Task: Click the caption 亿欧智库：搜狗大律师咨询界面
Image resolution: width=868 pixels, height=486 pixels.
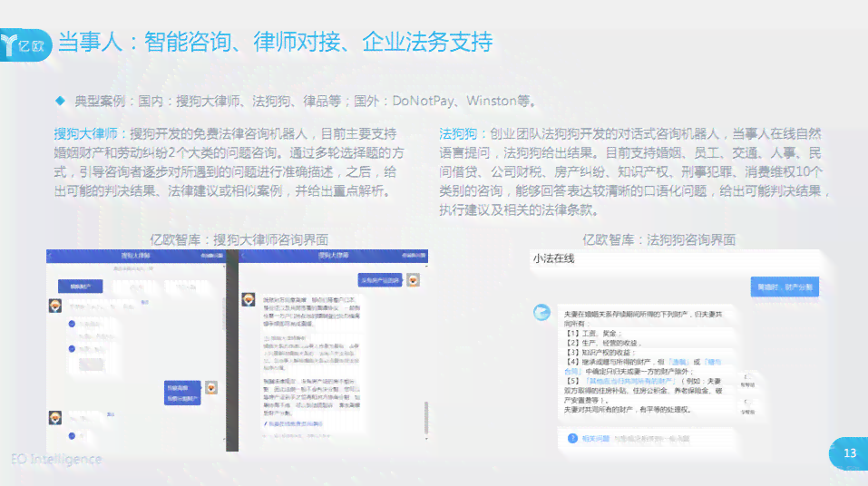Action: 239,239
